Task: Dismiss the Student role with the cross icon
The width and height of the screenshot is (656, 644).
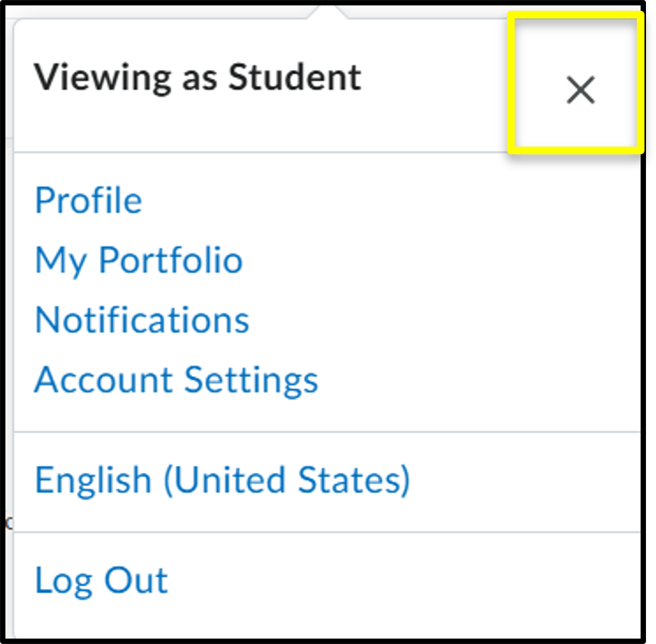Action: coord(580,90)
